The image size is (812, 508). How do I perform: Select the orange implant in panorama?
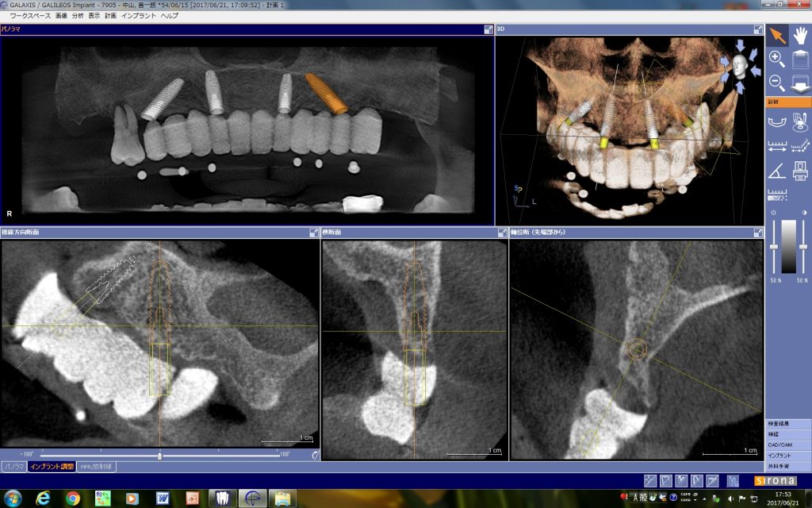tap(326, 94)
